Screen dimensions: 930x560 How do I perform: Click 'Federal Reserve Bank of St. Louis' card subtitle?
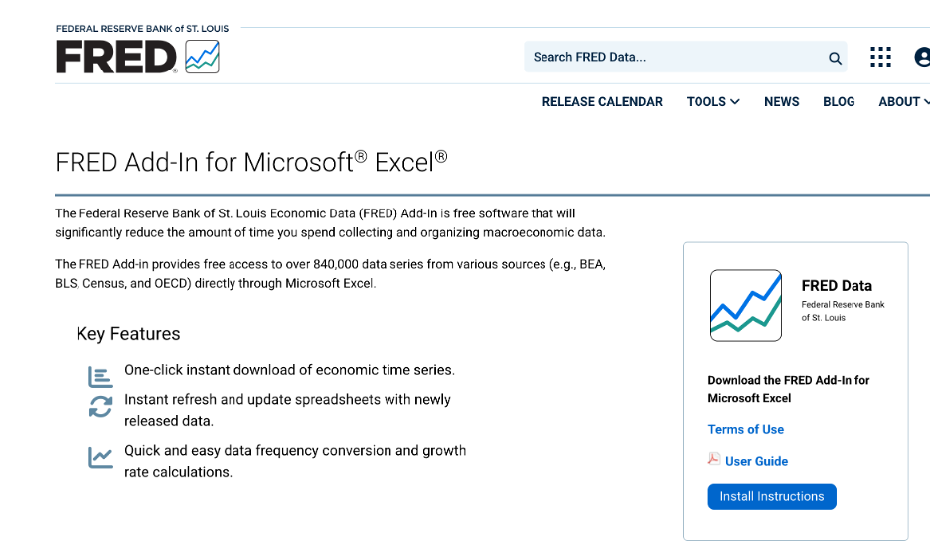(843, 311)
